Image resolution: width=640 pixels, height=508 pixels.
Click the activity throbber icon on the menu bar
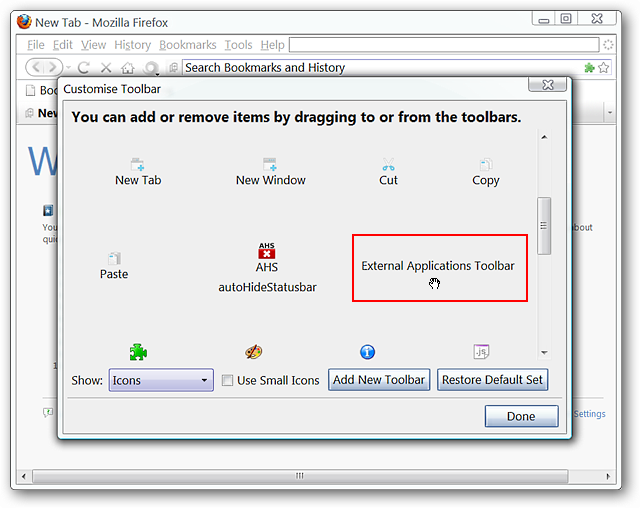(x=608, y=44)
